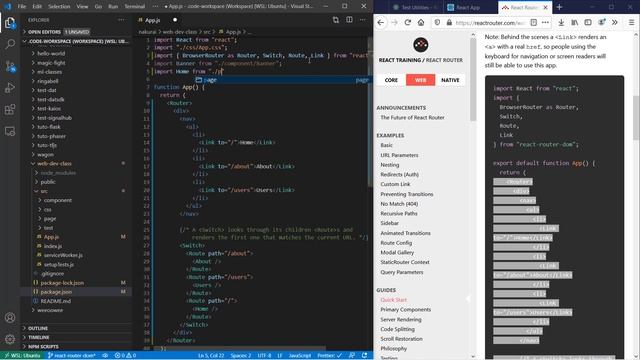Viewport: 640px width, 360px height.
Task: Open Code Splitting guide link
Action: pos(397,329)
